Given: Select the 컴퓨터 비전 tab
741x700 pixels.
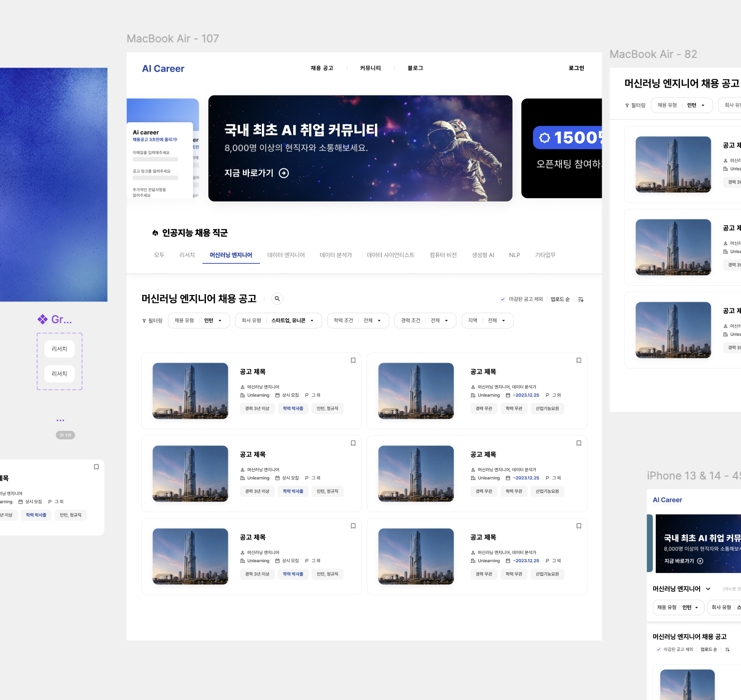Looking at the screenshot, I should pos(443,255).
